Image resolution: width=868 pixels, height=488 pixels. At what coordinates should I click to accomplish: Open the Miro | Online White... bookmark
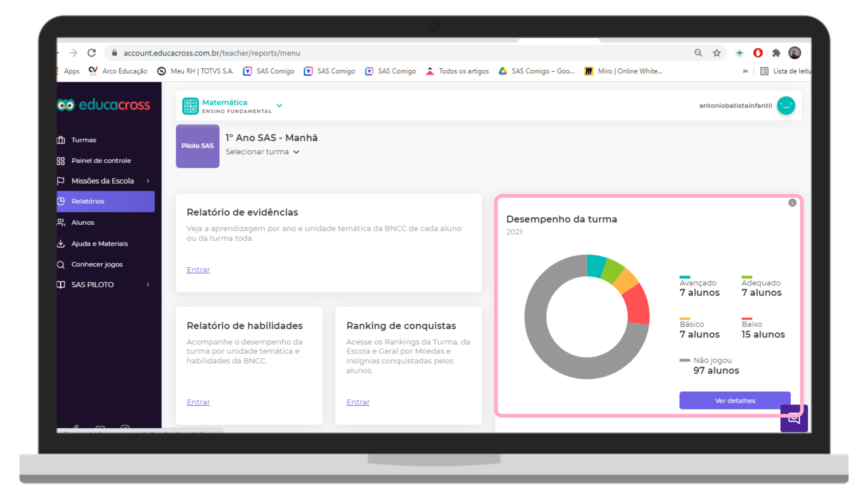coord(623,71)
